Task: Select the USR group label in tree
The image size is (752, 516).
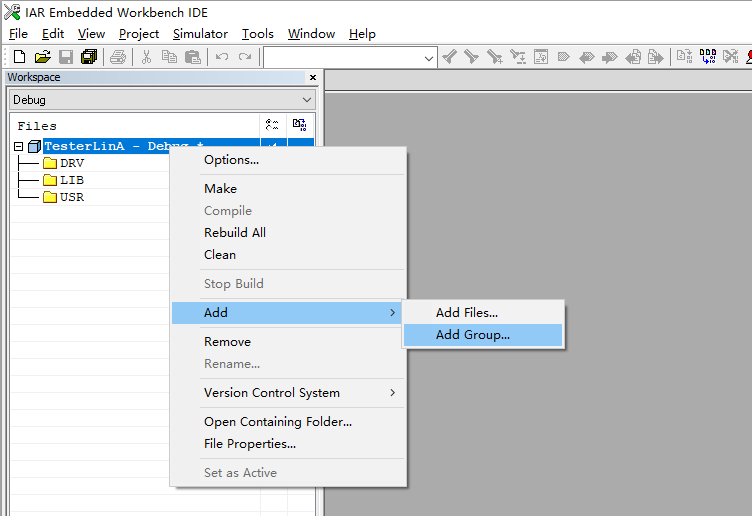Action: [72, 197]
